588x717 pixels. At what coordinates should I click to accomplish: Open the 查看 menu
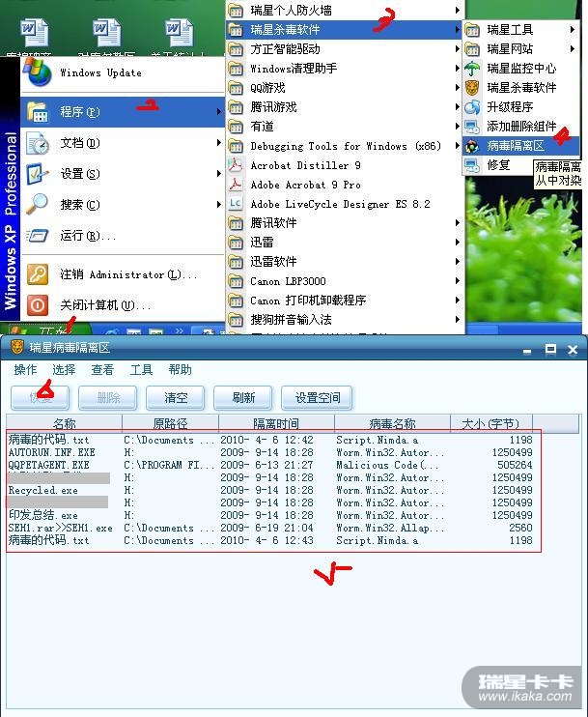pos(102,369)
